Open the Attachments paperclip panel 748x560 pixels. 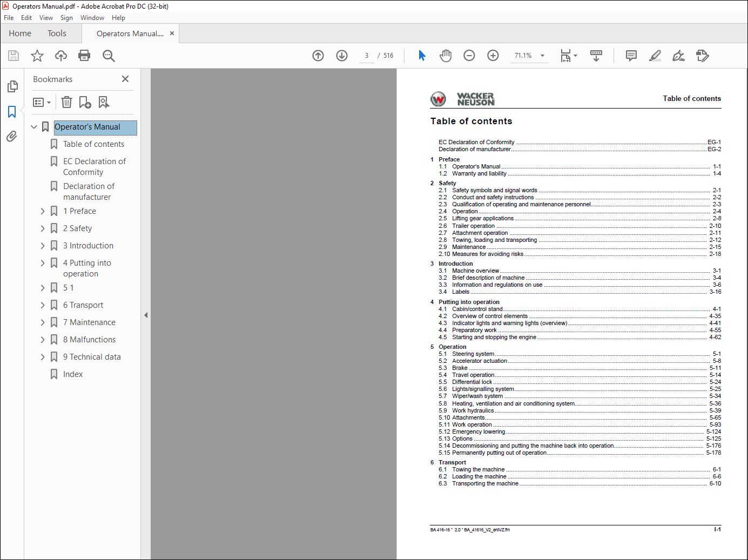[12, 136]
